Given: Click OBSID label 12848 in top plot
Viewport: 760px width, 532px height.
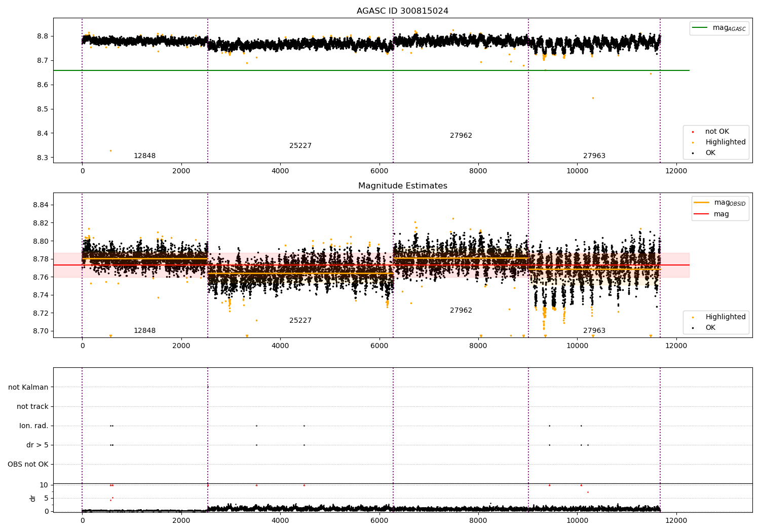Looking at the screenshot, I should pyautogui.click(x=144, y=156).
